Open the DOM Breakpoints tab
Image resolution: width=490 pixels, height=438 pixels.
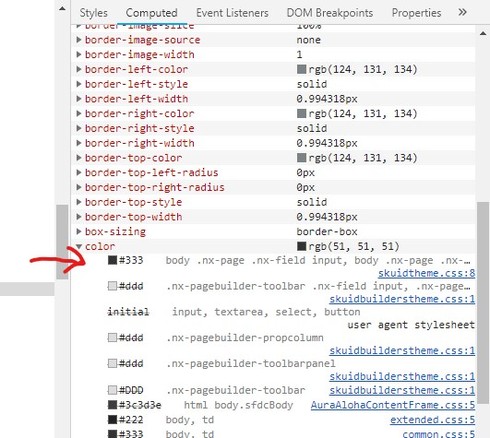(x=330, y=13)
